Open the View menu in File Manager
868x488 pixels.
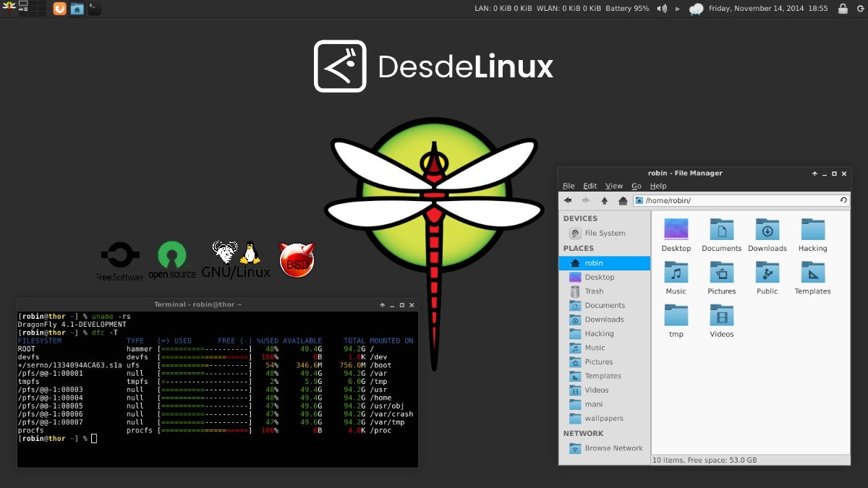[x=614, y=186]
